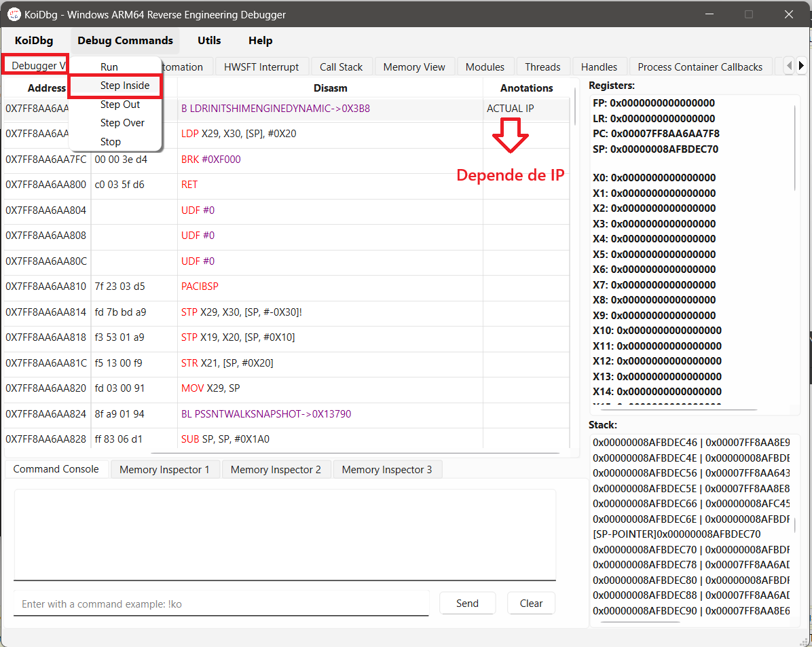Click opcode bytes c0 03 5f d6

[x=119, y=185]
